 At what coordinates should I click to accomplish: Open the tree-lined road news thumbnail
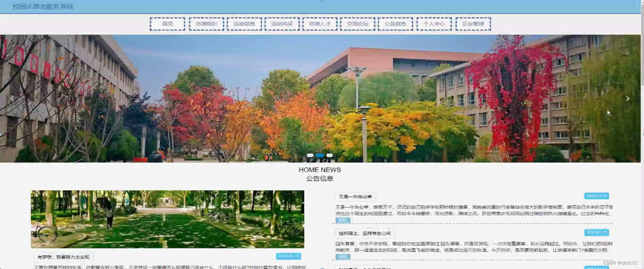pos(167,219)
